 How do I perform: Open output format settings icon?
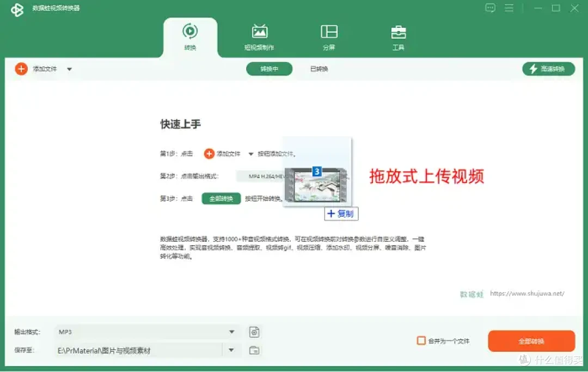click(x=254, y=332)
